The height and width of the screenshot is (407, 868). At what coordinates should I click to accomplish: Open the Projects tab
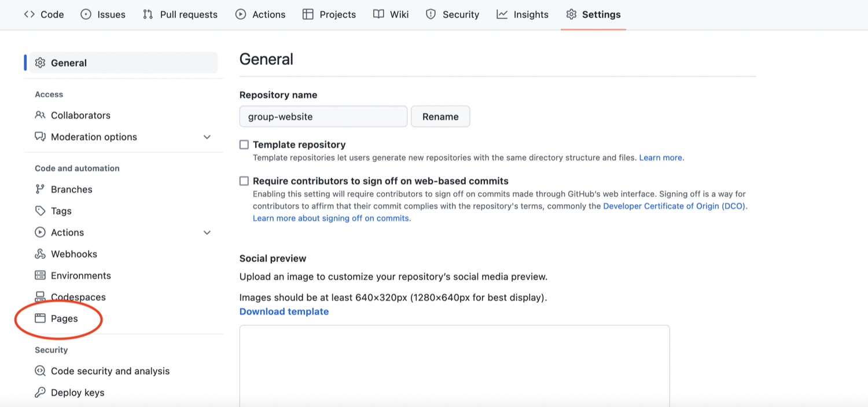coord(329,14)
